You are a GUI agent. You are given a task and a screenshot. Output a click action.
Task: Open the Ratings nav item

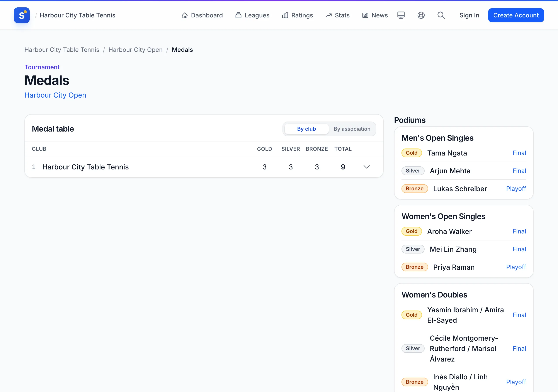pos(298,15)
